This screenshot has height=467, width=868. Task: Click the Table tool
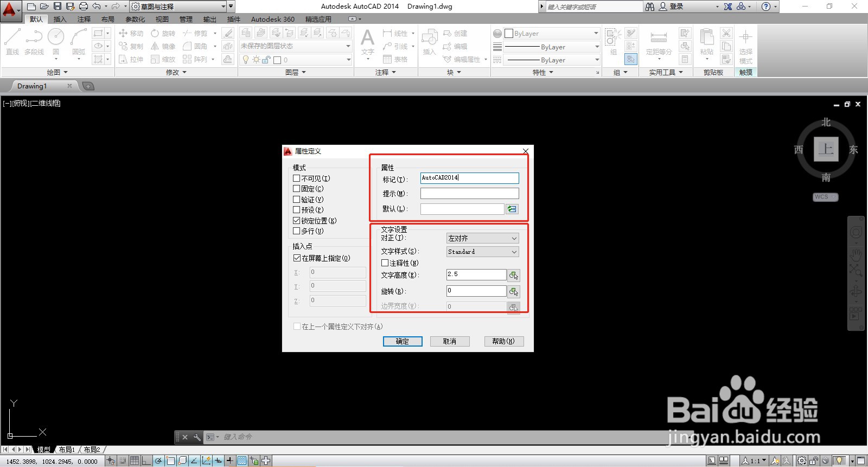click(x=395, y=59)
